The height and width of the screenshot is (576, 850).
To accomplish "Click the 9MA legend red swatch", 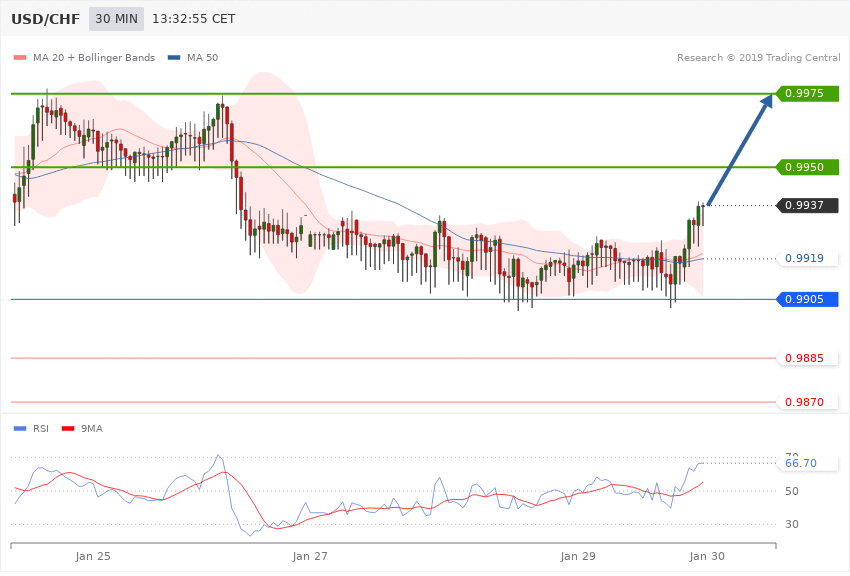I will click(x=68, y=429).
